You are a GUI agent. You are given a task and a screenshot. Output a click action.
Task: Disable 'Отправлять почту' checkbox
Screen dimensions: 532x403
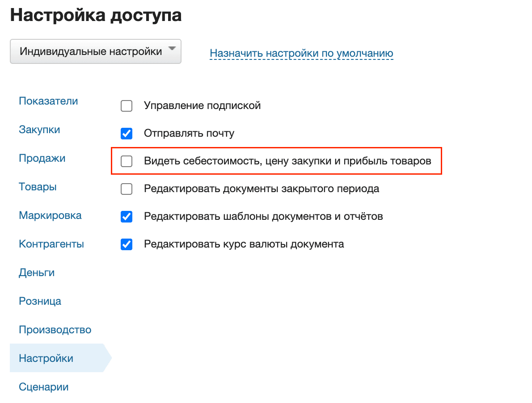(127, 133)
